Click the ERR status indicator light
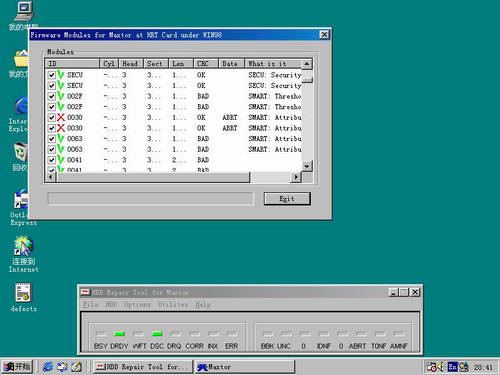The width and height of the screenshot is (500, 375). (x=232, y=334)
